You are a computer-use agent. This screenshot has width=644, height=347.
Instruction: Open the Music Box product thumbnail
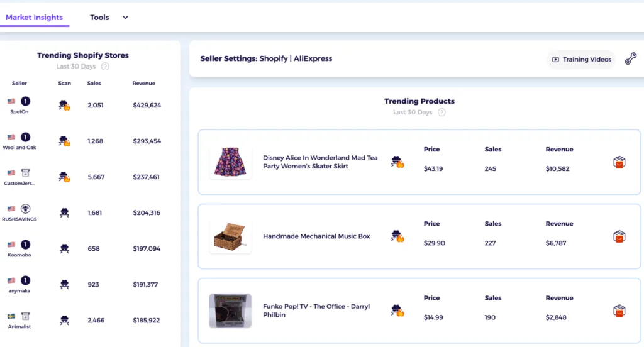[x=230, y=236]
